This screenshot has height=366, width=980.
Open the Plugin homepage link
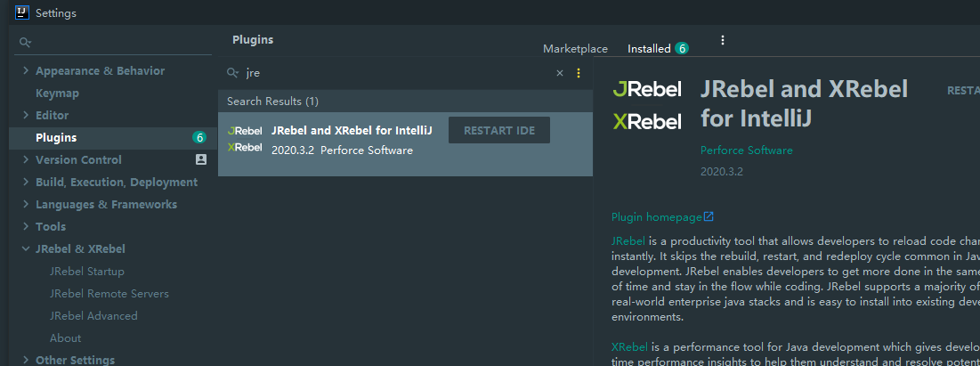pos(657,217)
